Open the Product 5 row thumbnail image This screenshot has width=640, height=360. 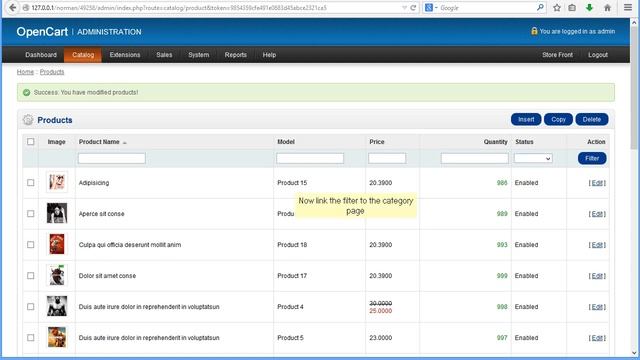click(57, 337)
